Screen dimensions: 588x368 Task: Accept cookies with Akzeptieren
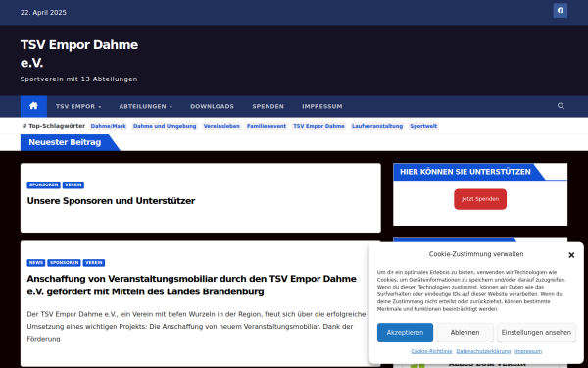coord(405,333)
